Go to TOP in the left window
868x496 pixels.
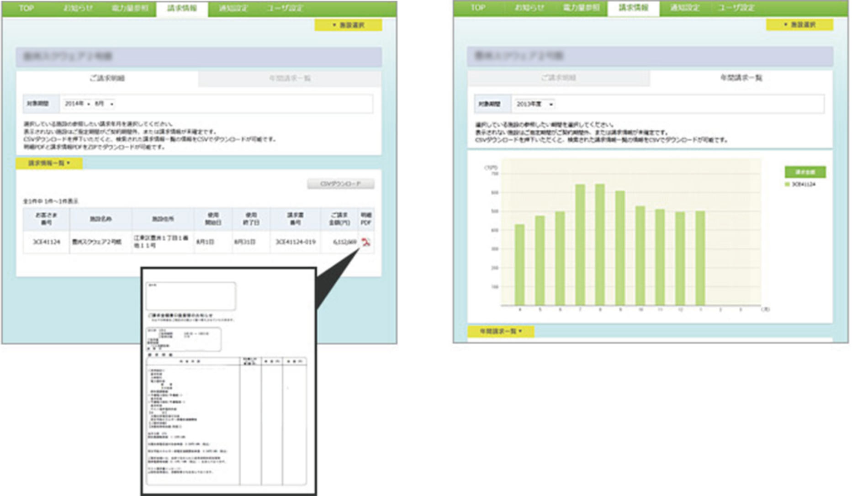coord(26,8)
